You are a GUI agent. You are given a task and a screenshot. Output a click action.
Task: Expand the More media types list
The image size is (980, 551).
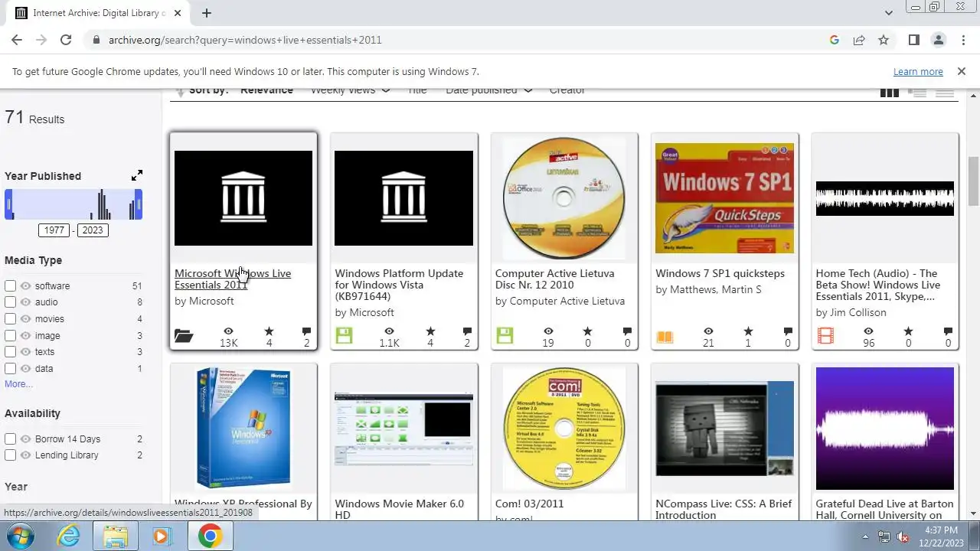coord(18,384)
